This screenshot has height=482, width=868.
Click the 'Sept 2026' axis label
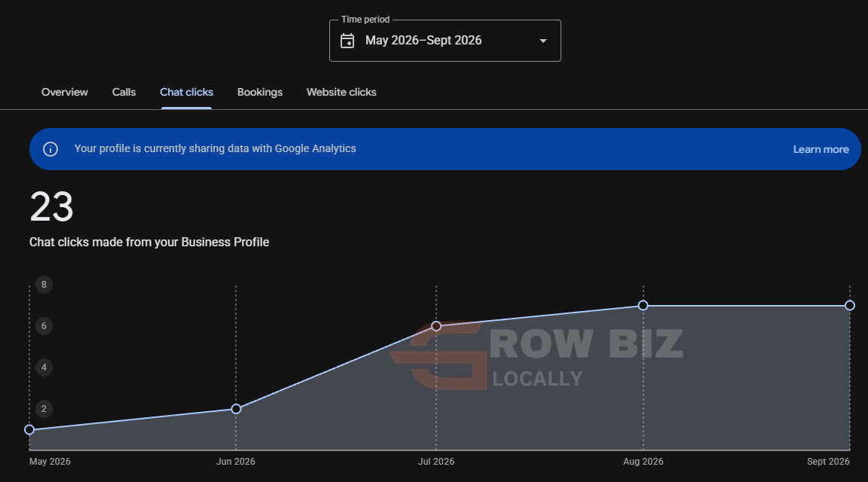pyautogui.click(x=828, y=462)
